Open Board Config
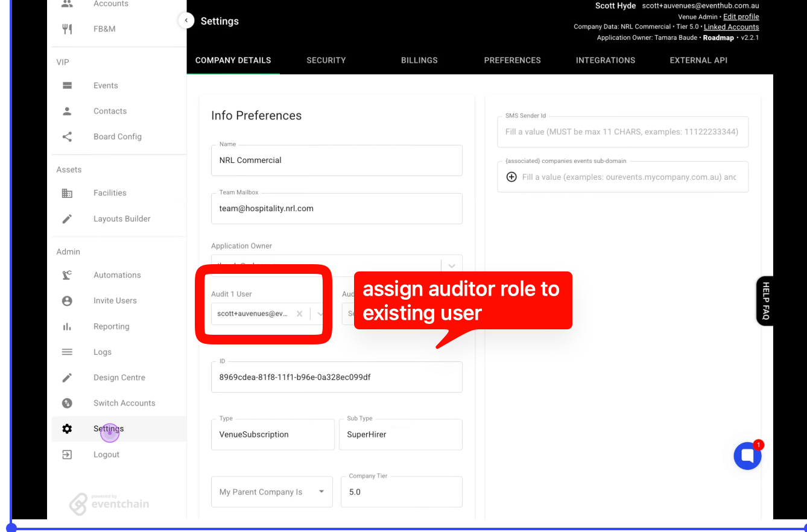 pyautogui.click(x=119, y=136)
